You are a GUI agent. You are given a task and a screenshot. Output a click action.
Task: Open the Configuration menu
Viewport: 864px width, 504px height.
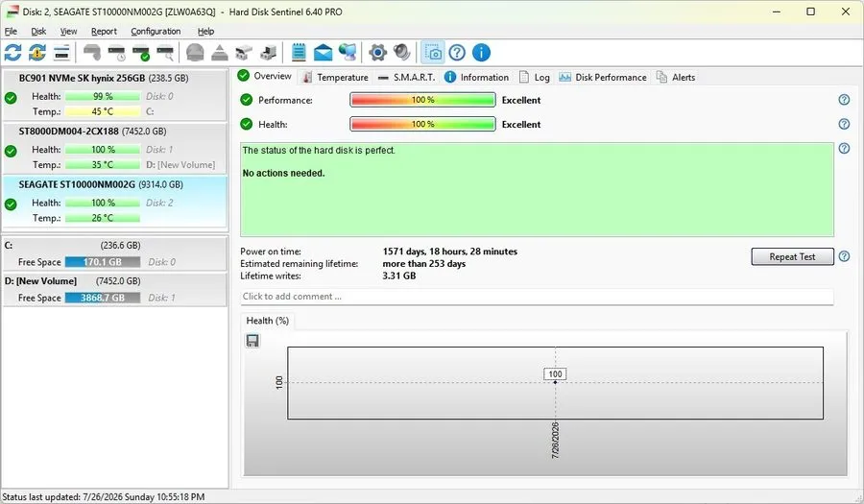(156, 32)
